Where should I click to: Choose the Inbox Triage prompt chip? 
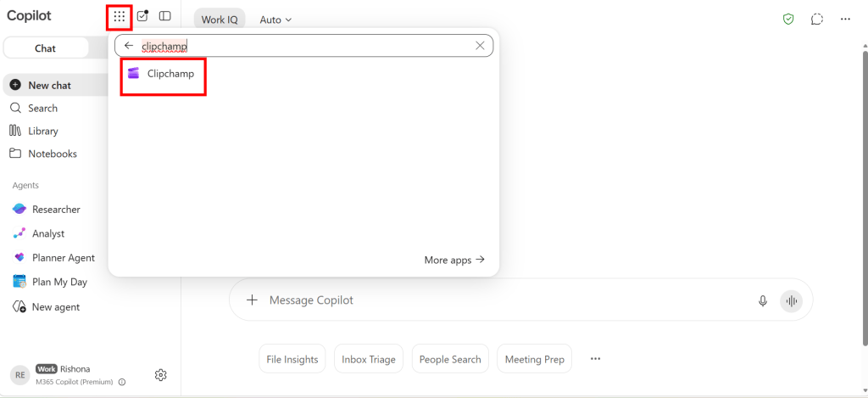[x=369, y=359]
